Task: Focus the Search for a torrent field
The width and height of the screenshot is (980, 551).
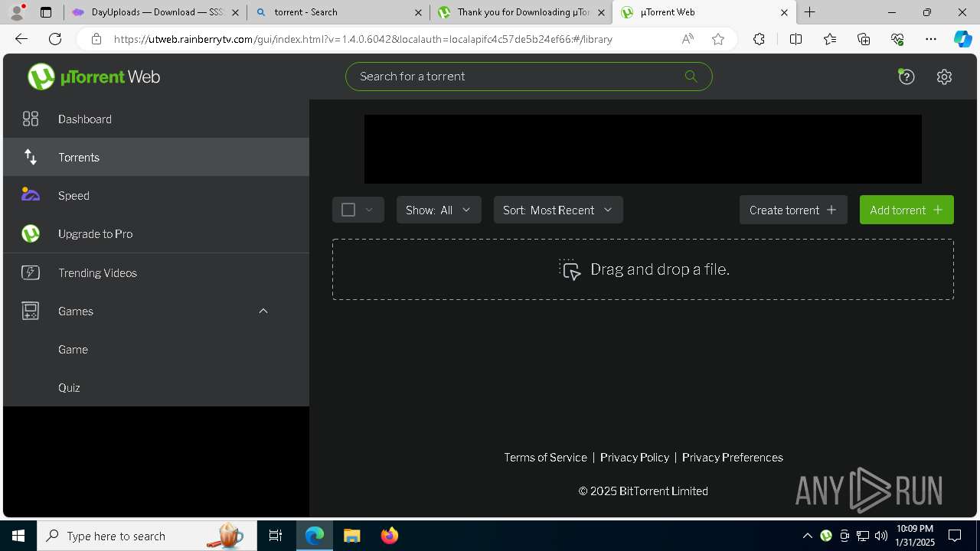Action: click(529, 77)
